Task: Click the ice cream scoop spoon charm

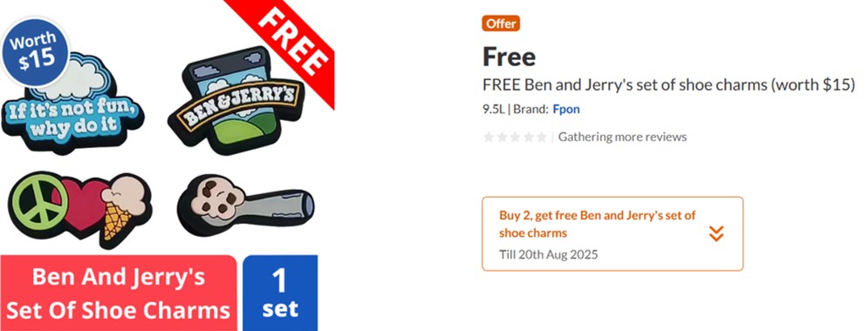Action: pyautogui.click(x=245, y=205)
